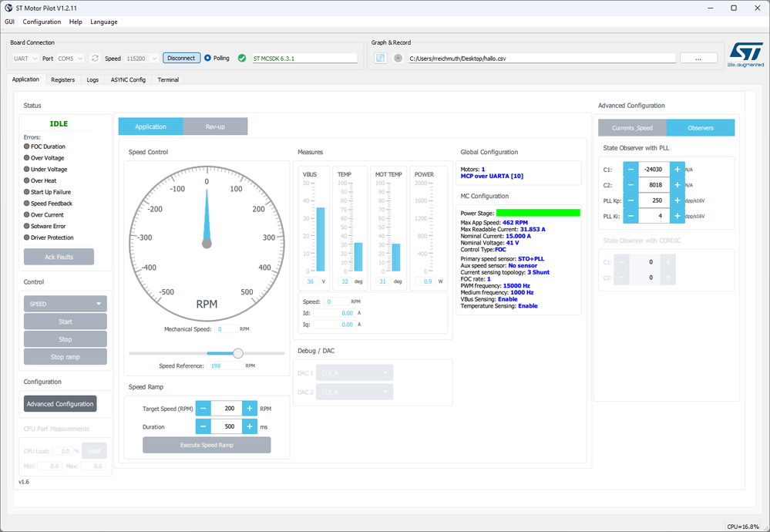Click the Over Voltage error indicator
The image size is (770, 532).
(x=27, y=158)
